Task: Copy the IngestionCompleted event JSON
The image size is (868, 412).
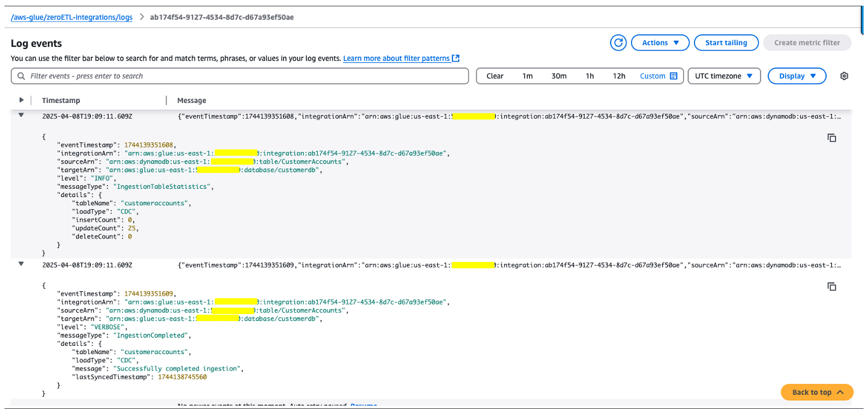Action: [x=831, y=286]
